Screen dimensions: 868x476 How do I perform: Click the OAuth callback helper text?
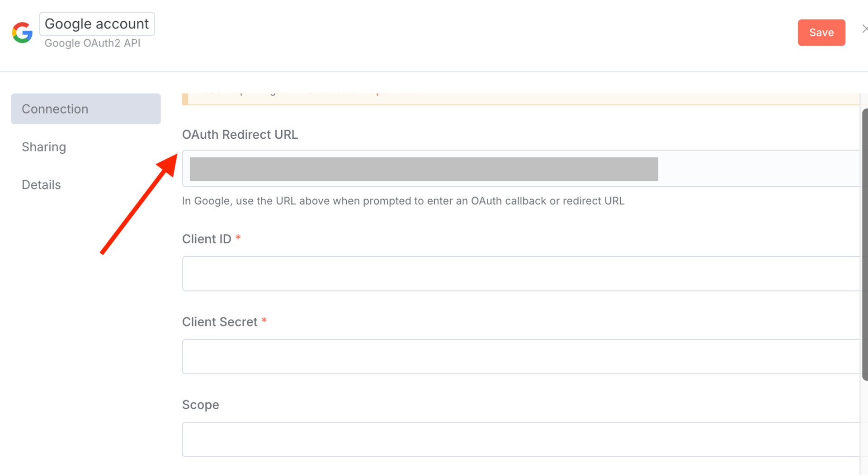pyautogui.click(x=403, y=201)
